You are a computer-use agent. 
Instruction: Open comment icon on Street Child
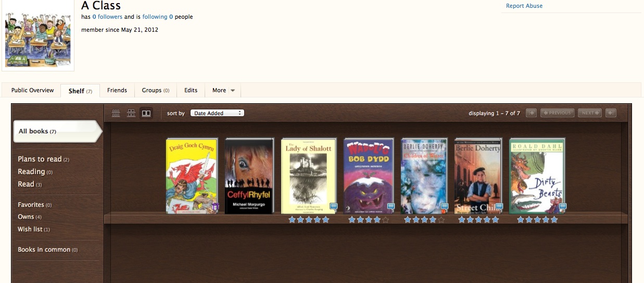(499, 207)
